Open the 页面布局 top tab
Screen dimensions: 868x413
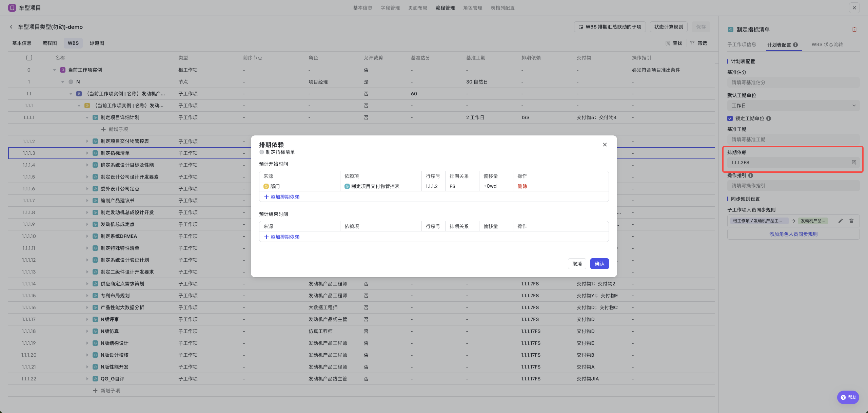417,8
